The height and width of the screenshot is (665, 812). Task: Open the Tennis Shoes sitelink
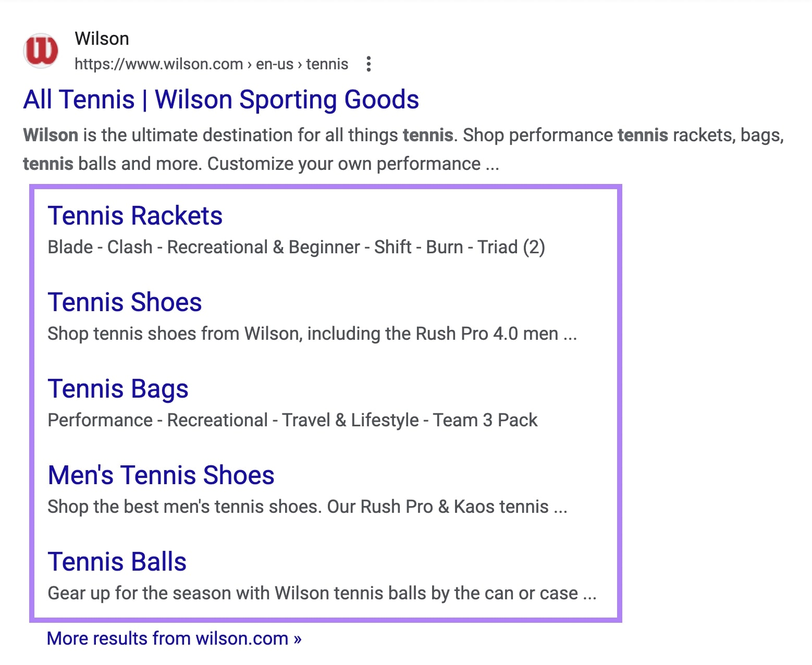coord(124,302)
